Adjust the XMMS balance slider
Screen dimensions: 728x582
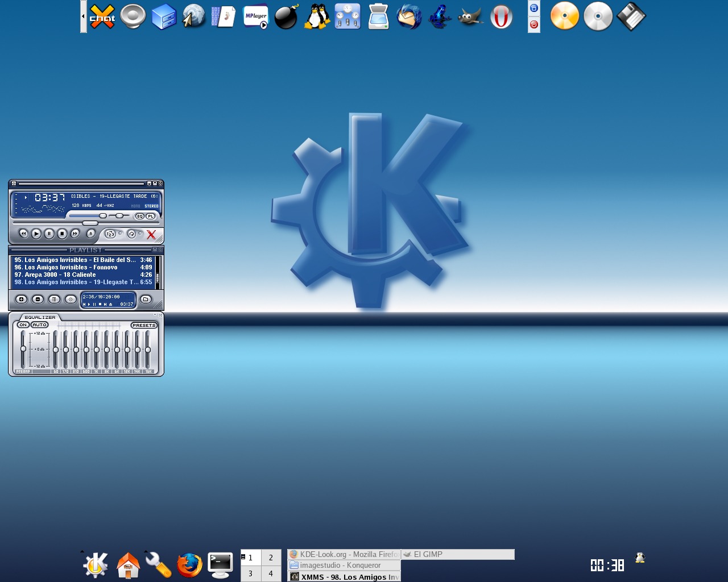tap(119, 216)
